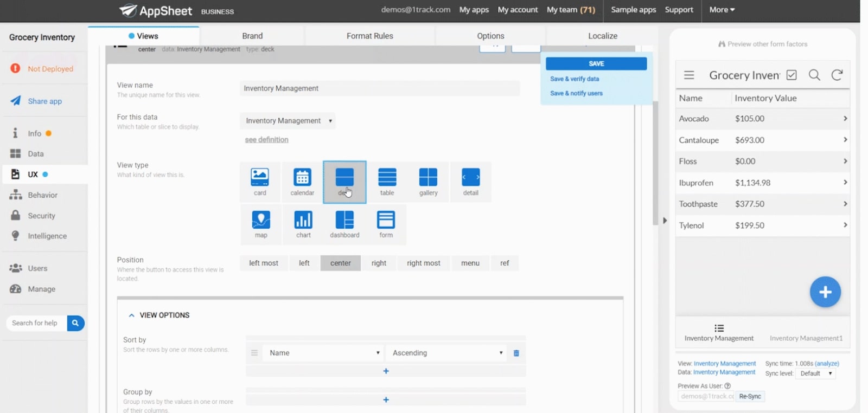The image size is (868, 413).
Task: Set position to left most
Action: click(264, 263)
